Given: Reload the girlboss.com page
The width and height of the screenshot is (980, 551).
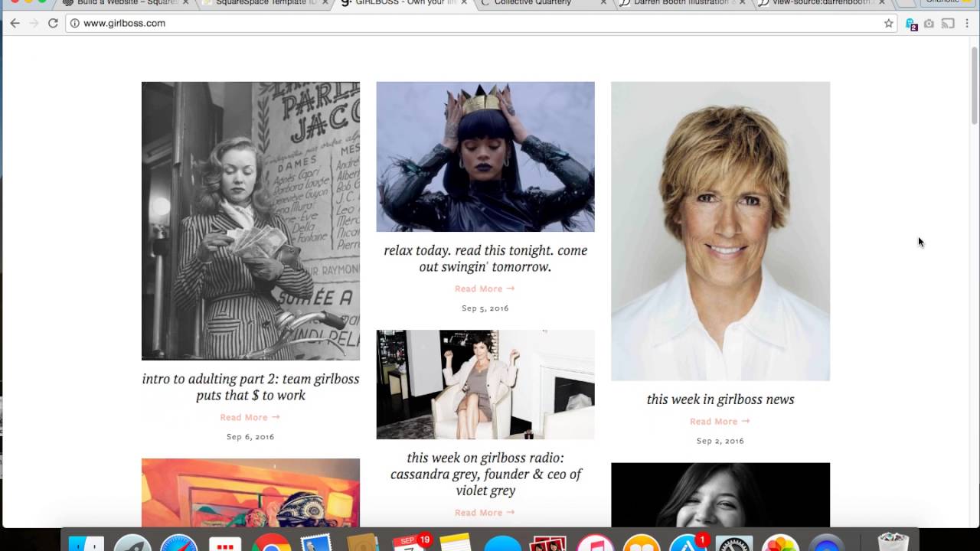Looking at the screenshot, I should [53, 23].
